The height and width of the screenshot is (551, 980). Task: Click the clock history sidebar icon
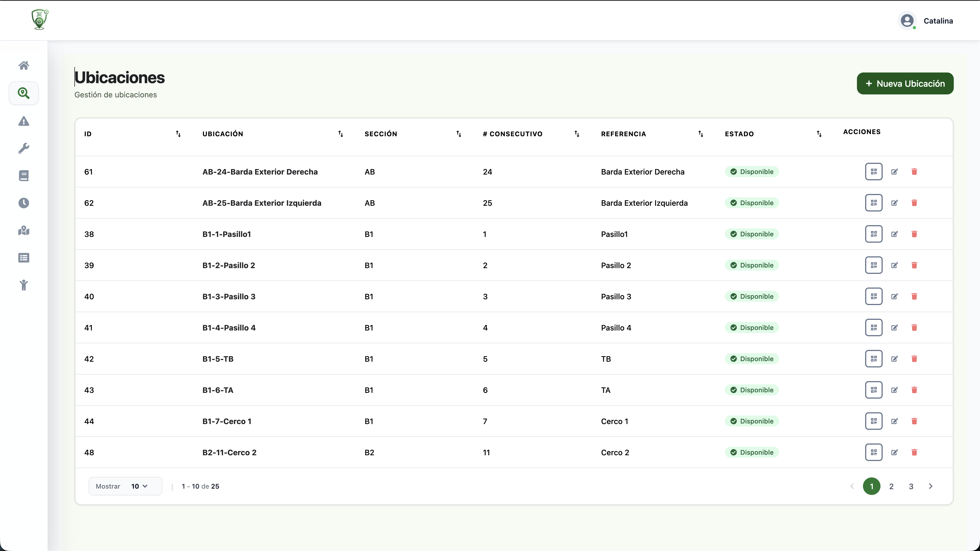click(24, 203)
